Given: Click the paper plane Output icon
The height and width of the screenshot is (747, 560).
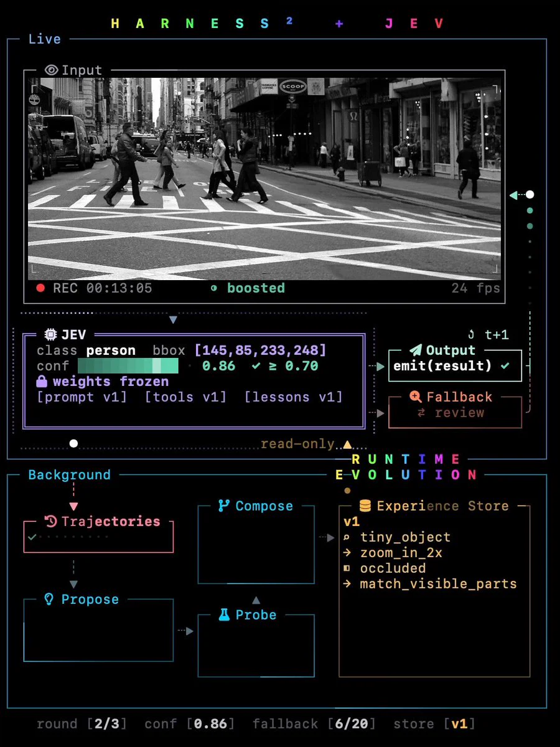Looking at the screenshot, I should [415, 350].
